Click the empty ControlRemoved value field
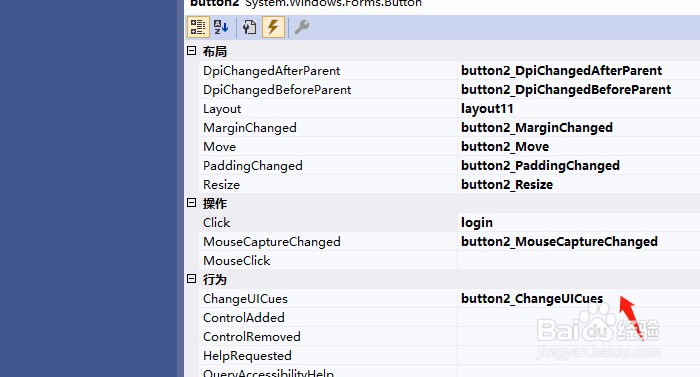 pyautogui.click(x=579, y=336)
